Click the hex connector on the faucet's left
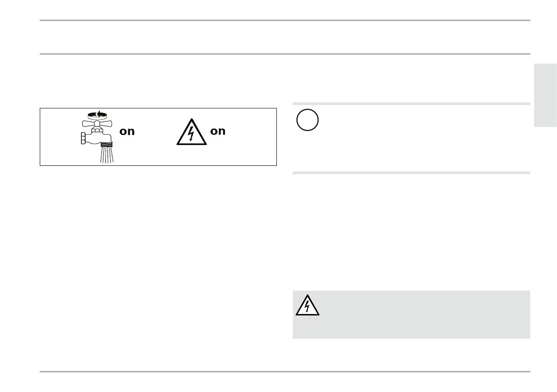 83,139
